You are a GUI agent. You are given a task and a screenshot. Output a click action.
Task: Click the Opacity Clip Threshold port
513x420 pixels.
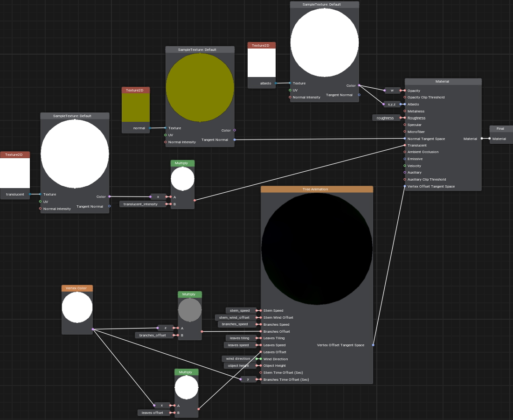[405, 98]
